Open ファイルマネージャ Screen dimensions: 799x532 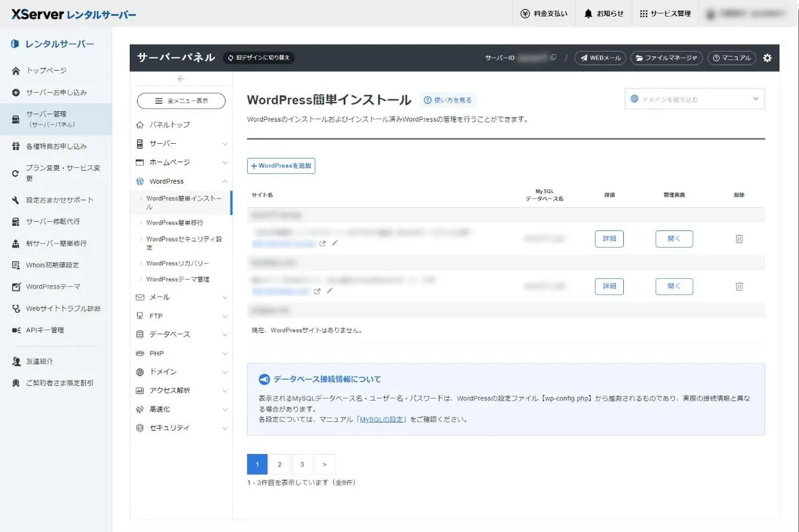click(x=666, y=58)
